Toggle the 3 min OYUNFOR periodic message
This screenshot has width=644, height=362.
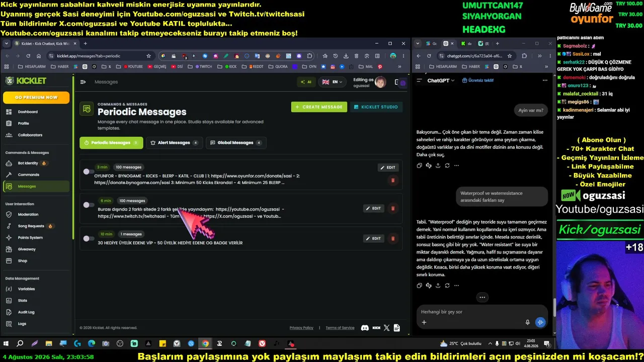coord(88,171)
